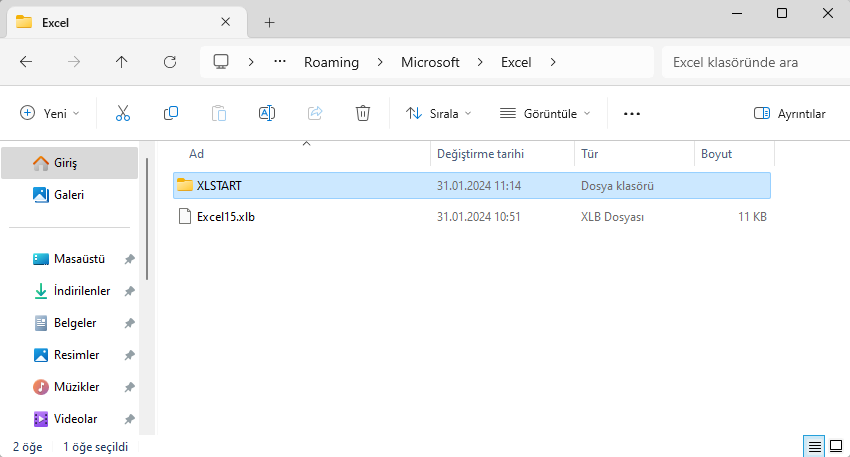The image size is (850, 457).
Task: Open the Yeni dropdown menu
Action: [49, 113]
